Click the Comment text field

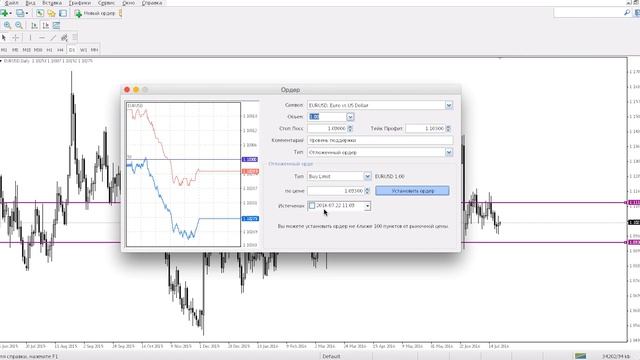[x=380, y=140]
